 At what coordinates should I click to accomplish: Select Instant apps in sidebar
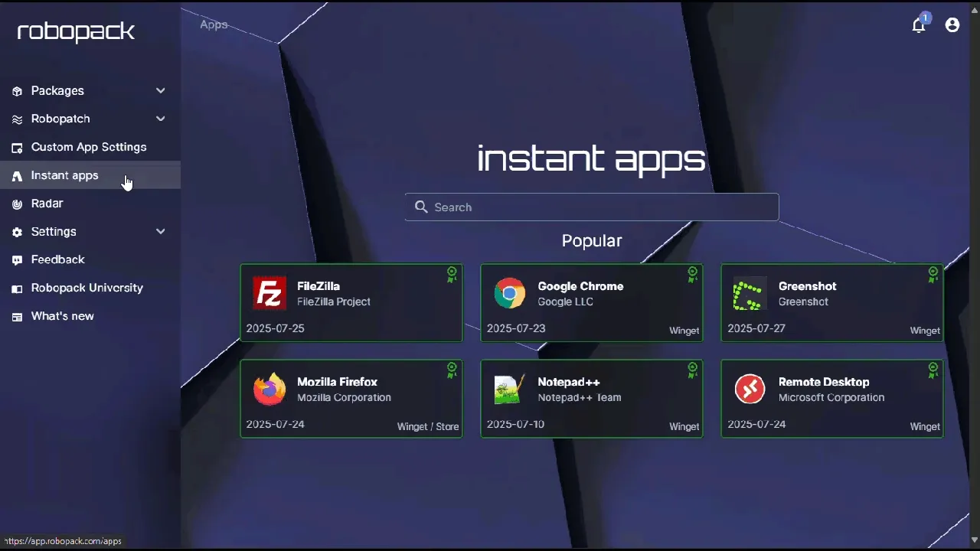pyautogui.click(x=90, y=175)
